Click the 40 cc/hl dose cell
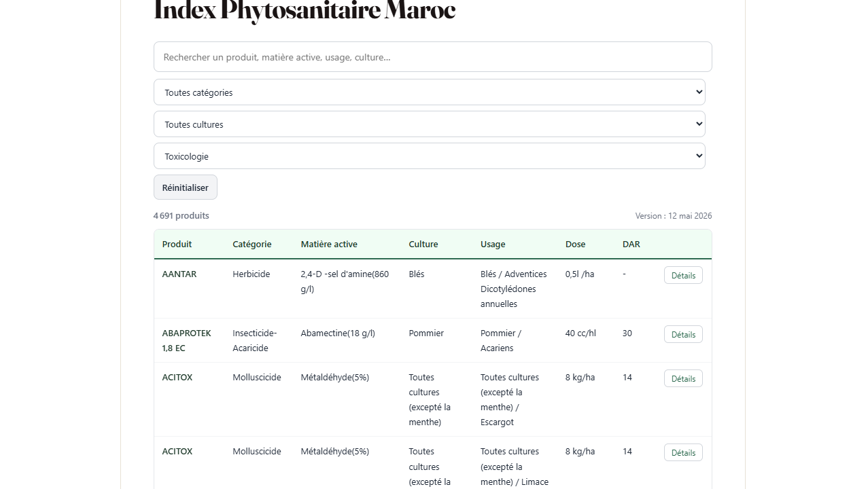 point(580,333)
